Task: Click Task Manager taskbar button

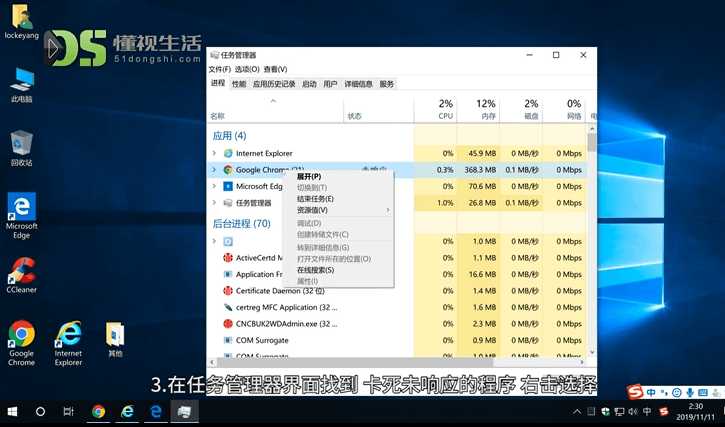Action: 184,411
